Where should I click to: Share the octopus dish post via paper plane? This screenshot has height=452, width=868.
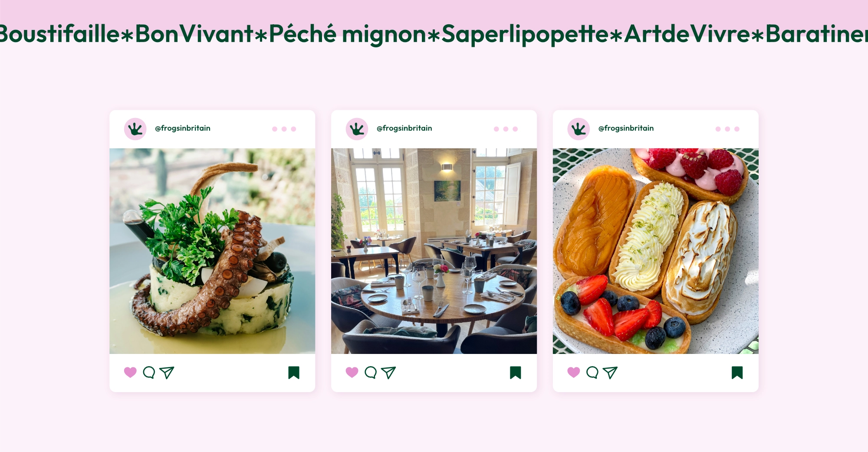[x=167, y=373]
